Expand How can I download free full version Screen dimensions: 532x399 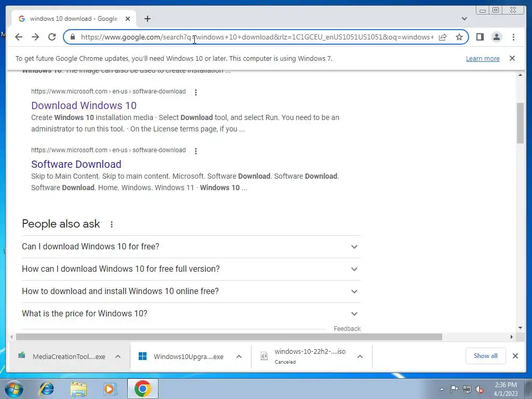(x=191, y=269)
